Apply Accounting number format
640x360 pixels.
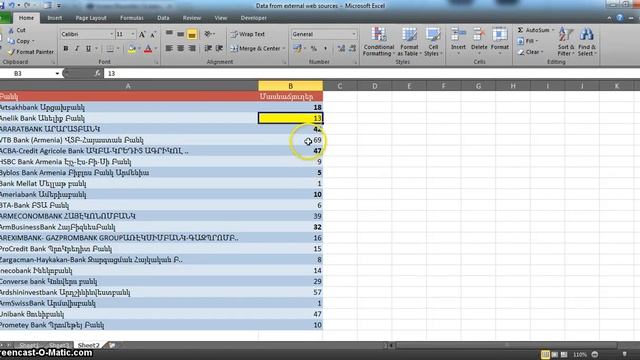click(298, 49)
